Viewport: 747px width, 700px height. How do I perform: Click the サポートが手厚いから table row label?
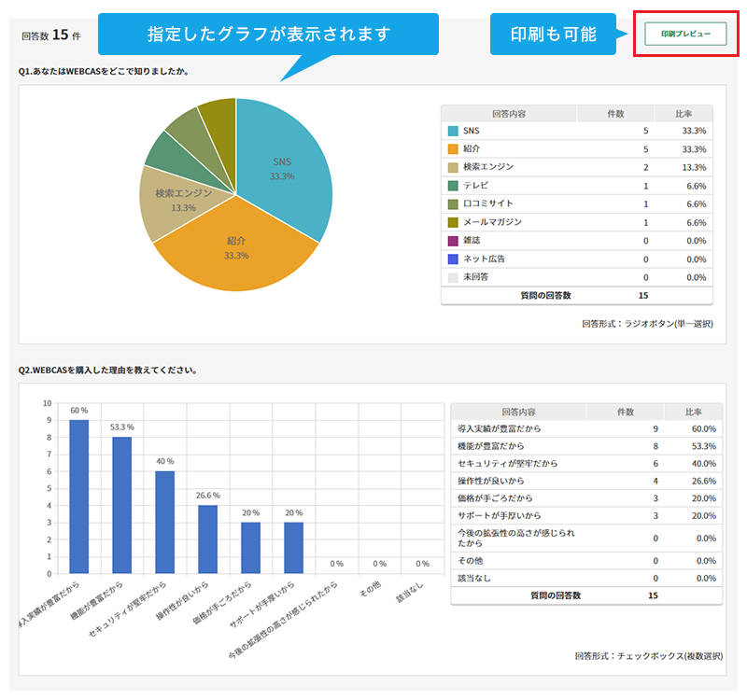(500, 516)
